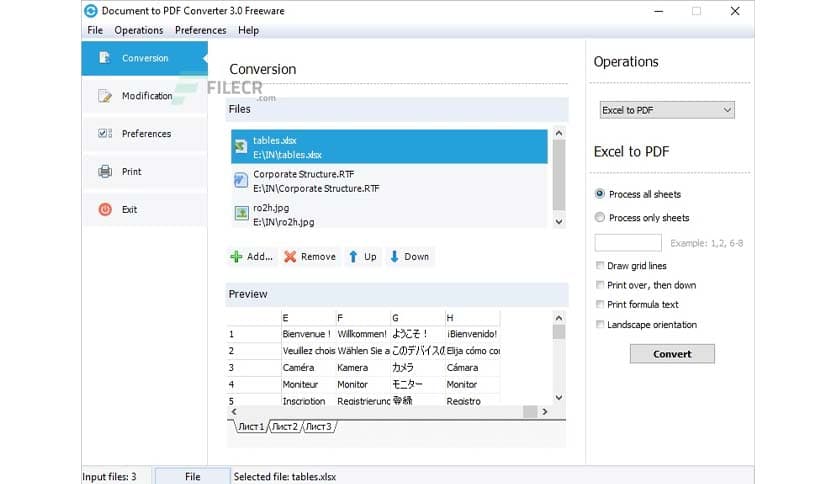This screenshot has width=836, height=484.
Task: Click the file list vertical scrollbar thumb
Action: coord(559,175)
